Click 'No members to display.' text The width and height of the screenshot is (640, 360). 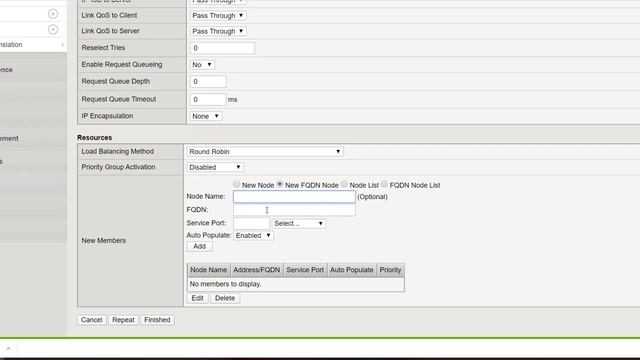click(225, 284)
